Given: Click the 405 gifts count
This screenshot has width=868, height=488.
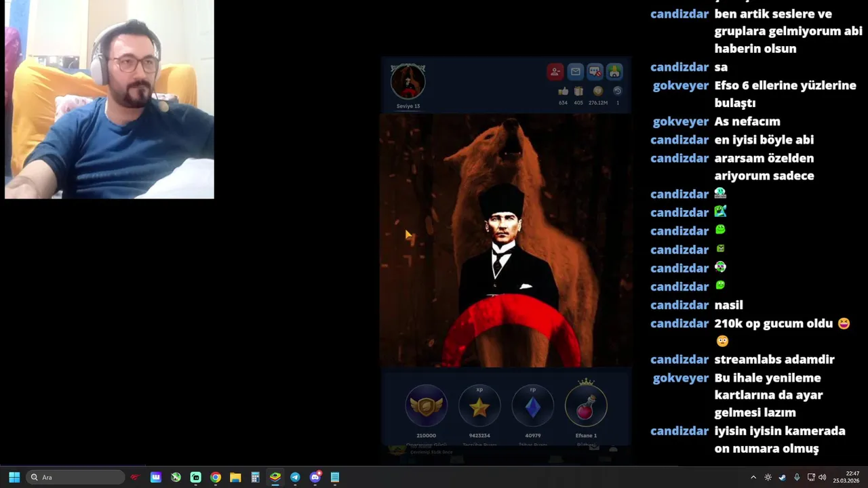Looking at the screenshot, I should pos(578,103).
